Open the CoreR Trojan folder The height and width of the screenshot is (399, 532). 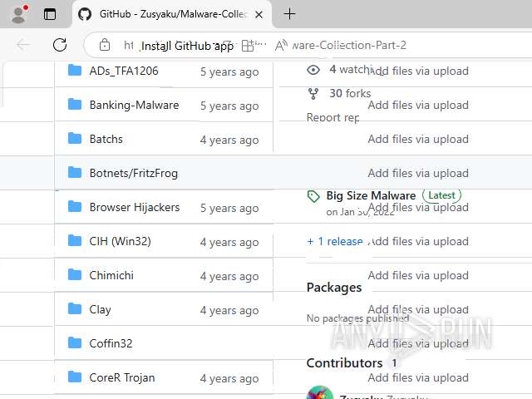122,377
